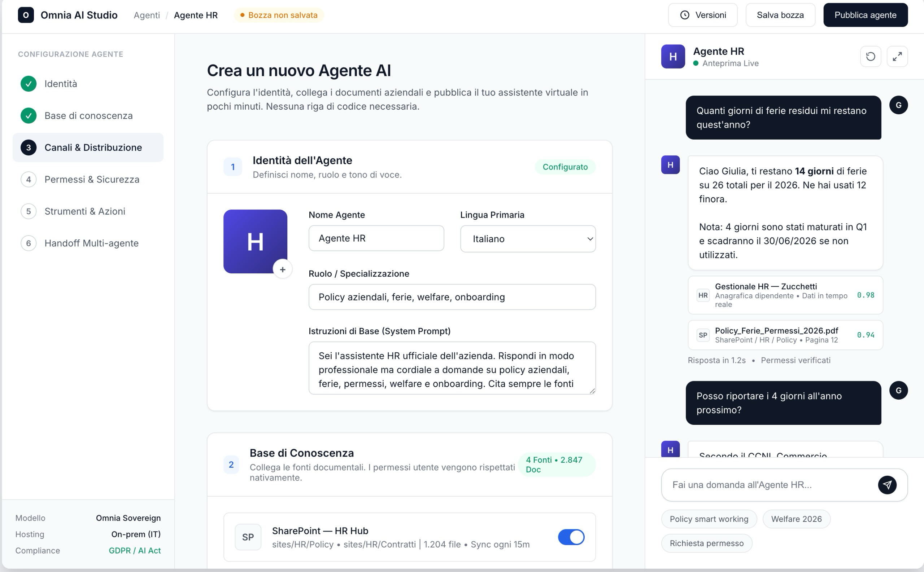The image size is (924, 572).
Task: Click the plus icon to change avatar
Action: coord(282,269)
